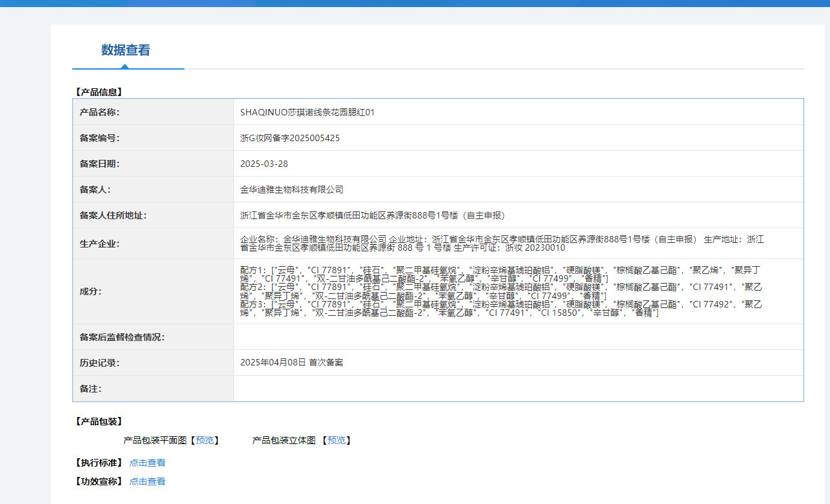Click 点击查看 next to 功效宣称

tap(147, 481)
